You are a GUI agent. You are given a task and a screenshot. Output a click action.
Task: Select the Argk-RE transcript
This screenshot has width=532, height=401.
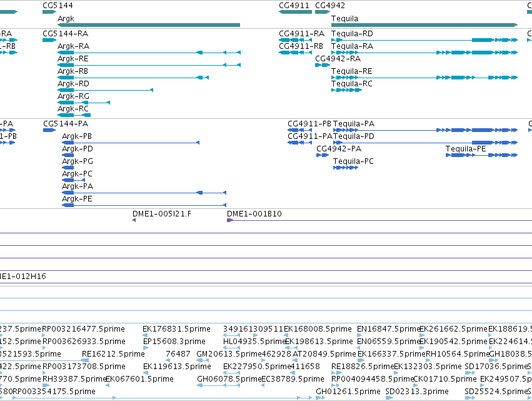point(149,65)
